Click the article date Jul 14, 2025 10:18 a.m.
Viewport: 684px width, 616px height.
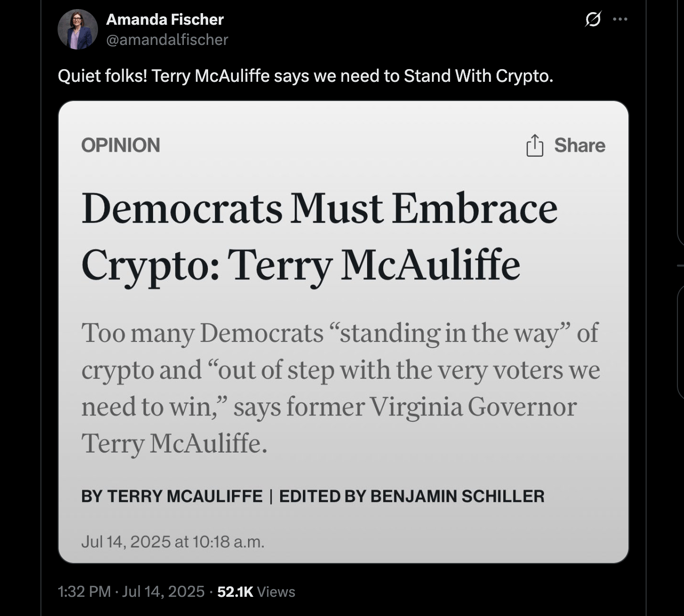tap(173, 542)
